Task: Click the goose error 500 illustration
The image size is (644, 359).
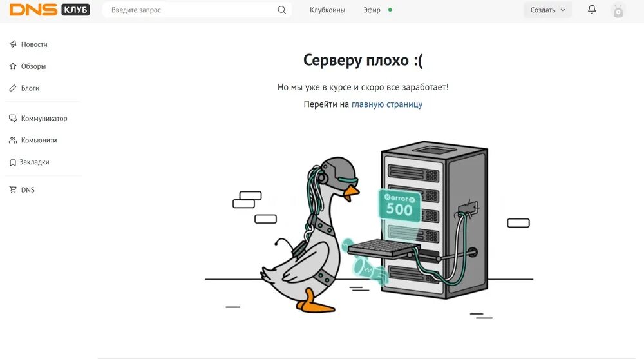Action: [369, 228]
